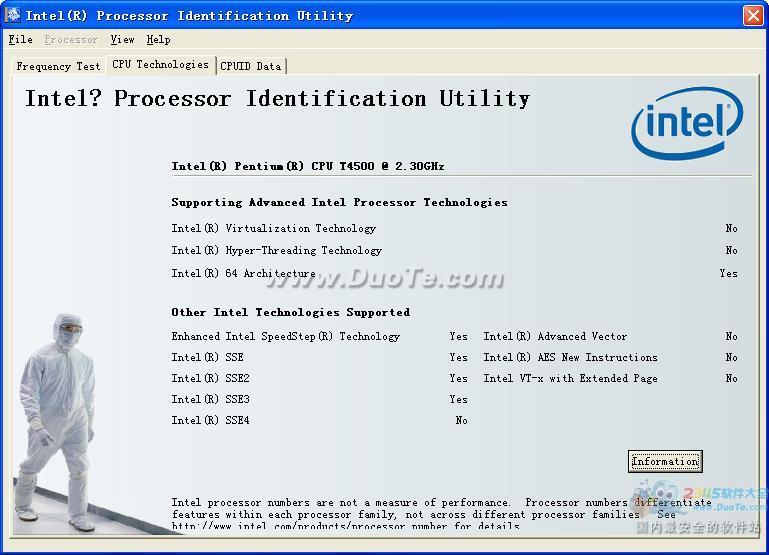Click the Hyper-Threading Technology row label

pyautogui.click(x=277, y=251)
